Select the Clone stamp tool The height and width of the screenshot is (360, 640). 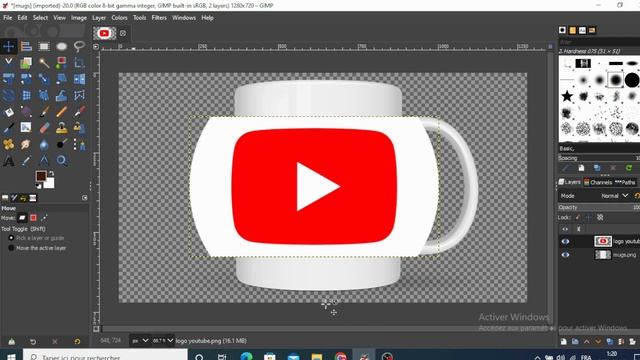tap(62, 128)
